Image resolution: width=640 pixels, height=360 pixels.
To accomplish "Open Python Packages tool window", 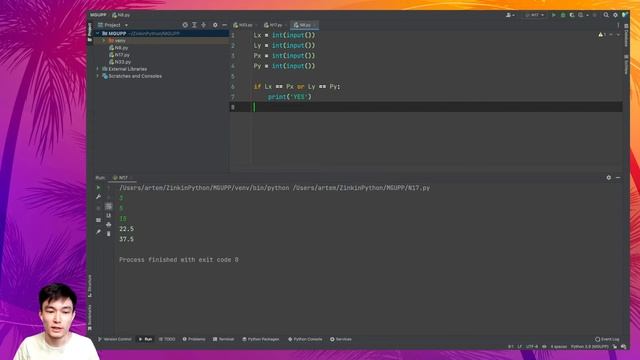I will tap(261, 339).
